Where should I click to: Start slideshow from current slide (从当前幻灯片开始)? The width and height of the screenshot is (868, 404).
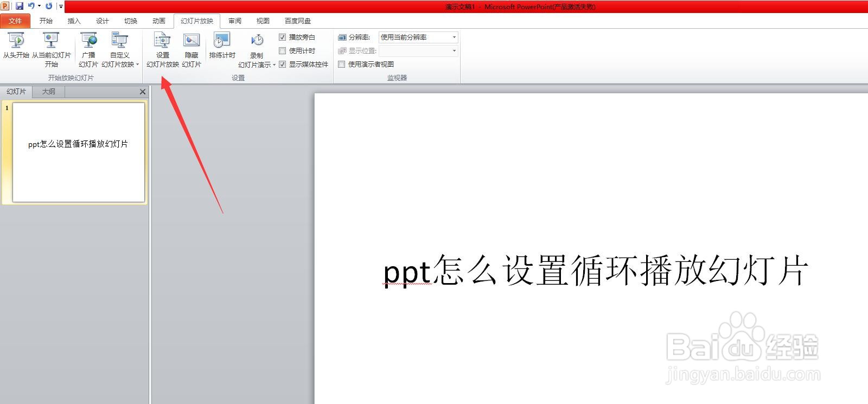tap(51, 49)
